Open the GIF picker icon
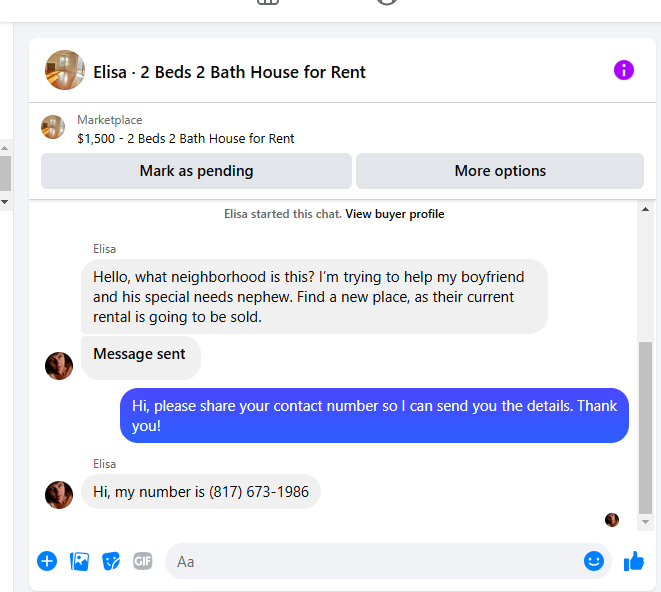The width and height of the screenshot is (661, 592). 142,561
